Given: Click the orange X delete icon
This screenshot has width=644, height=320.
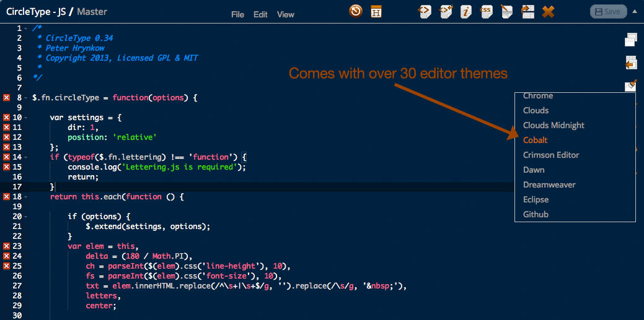Looking at the screenshot, I should tap(548, 11).
